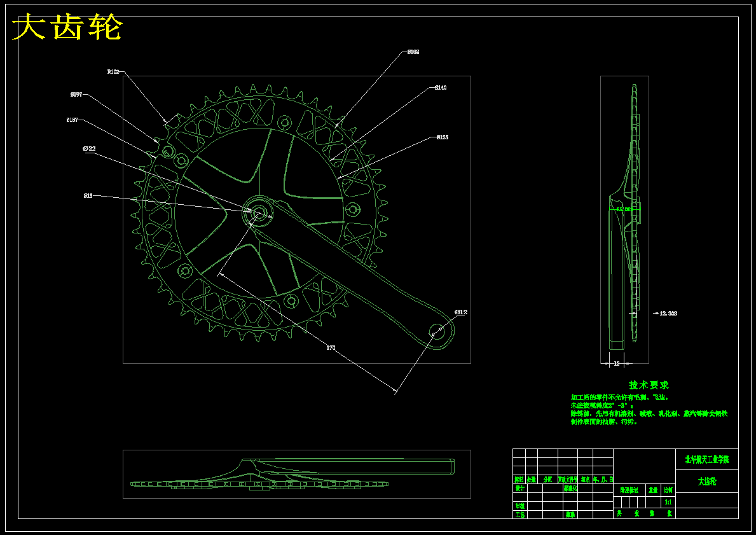Image resolution: width=756 pixels, height=535 pixels.
Task: Select the diameter label directly above Ø22
Action: 72,120
